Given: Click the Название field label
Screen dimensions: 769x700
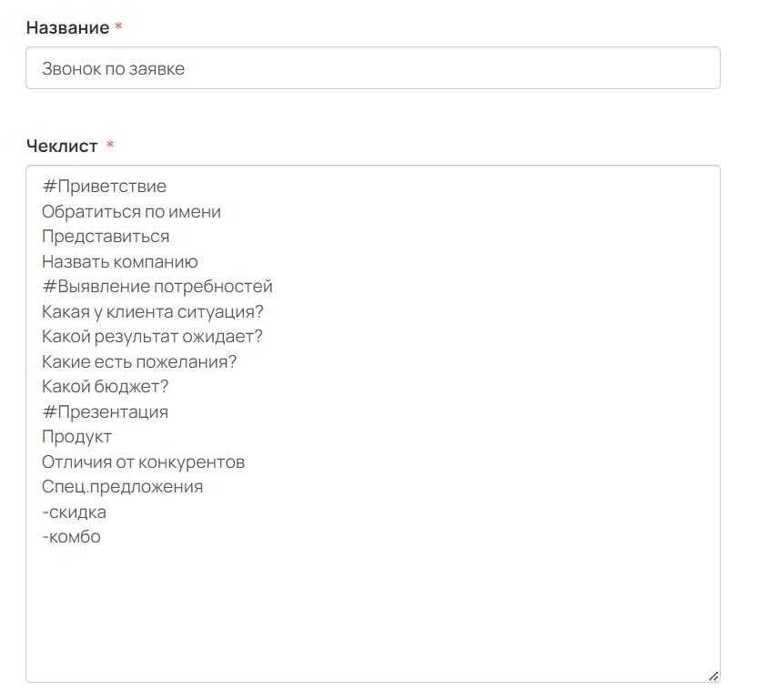Looking at the screenshot, I should point(67,27).
